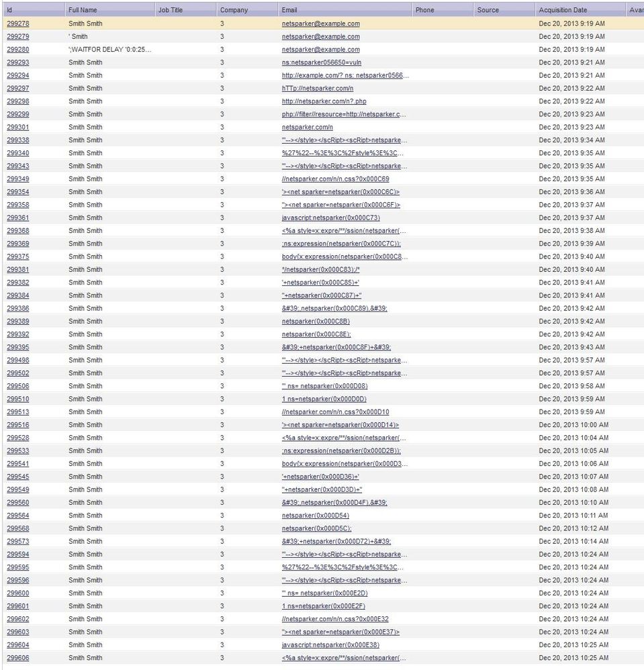Sort by the Company column header
This screenshot has height=670, width=644.
234,10
